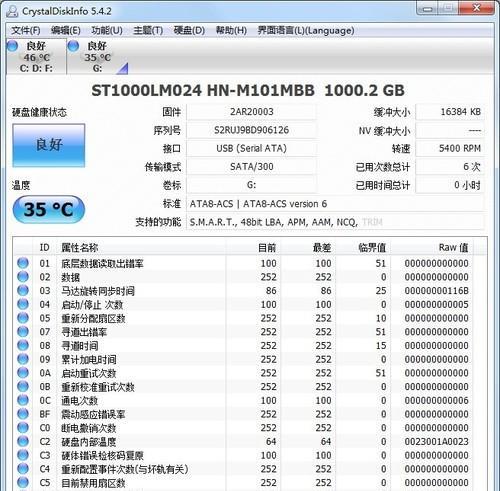The width and height of the screenshot is (500, 491).
Task: Click the status orb on the 35 °C disk tab
Action: [73, 46]
